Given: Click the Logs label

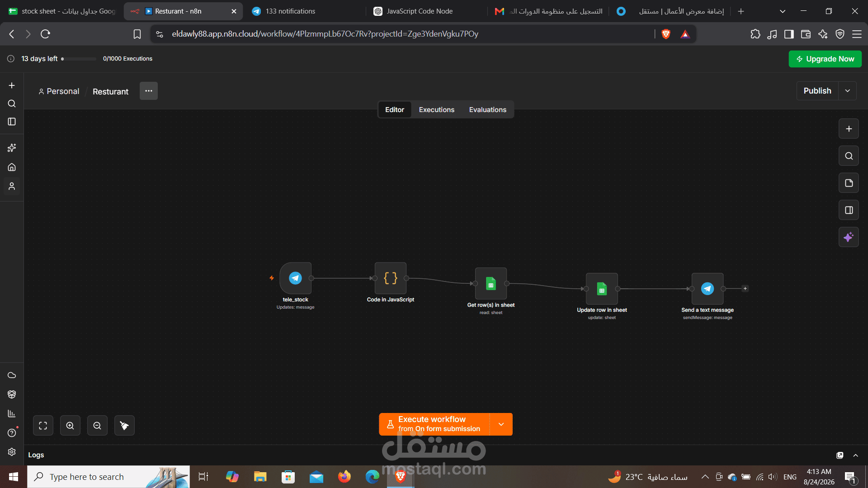Looking at the screenshot, I should click(36, 455).
